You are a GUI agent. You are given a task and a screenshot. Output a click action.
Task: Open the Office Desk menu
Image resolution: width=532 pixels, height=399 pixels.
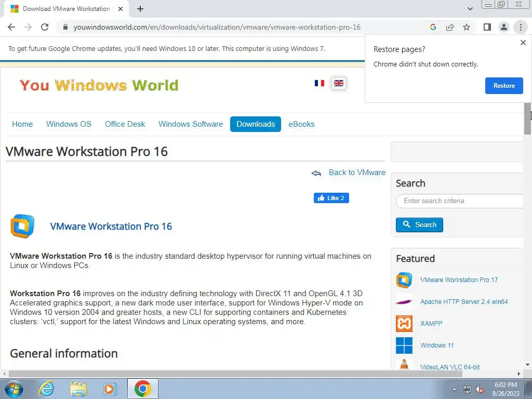125,124
